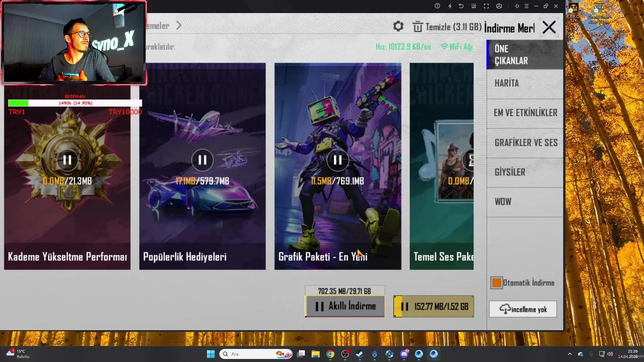Click the WiFi Ağı network indicator

tap(457, 47)
